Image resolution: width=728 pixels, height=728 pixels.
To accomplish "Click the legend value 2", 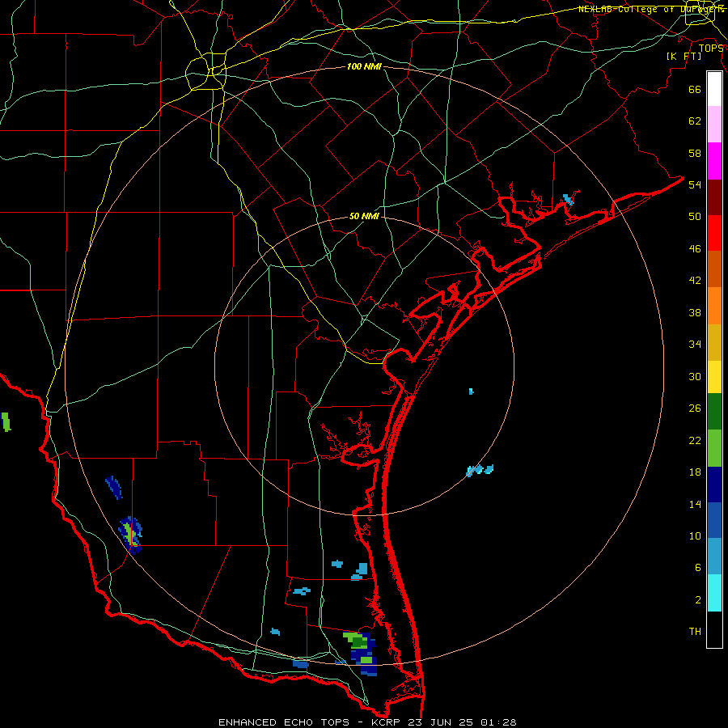I will pos(697,600).
